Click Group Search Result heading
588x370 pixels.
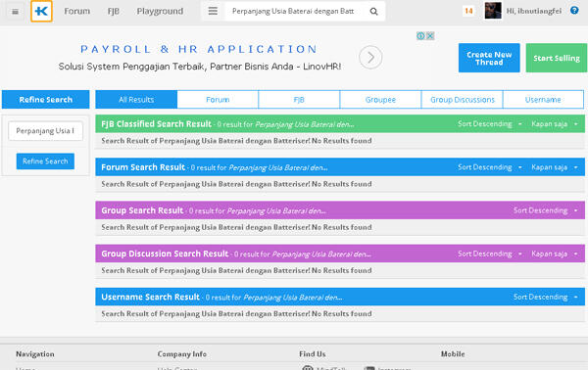[142, 210]
